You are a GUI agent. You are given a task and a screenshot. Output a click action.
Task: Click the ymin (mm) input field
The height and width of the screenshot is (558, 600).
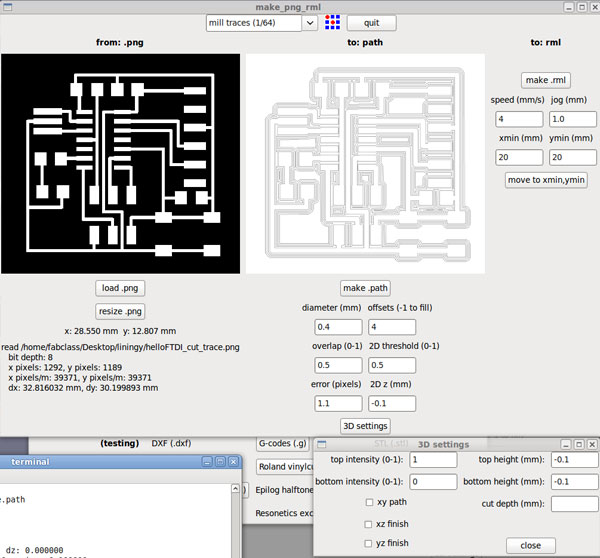[x=573, y=157]
